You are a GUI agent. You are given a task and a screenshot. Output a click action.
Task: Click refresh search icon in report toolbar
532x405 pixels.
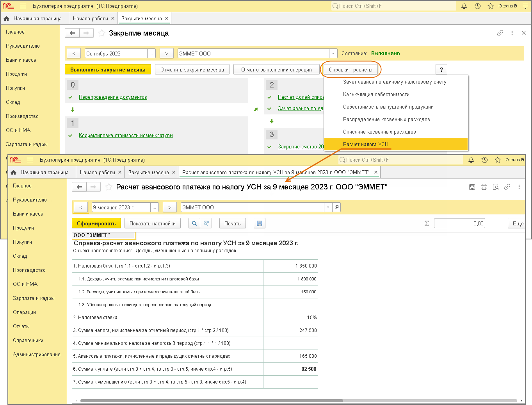coord(206,223)
